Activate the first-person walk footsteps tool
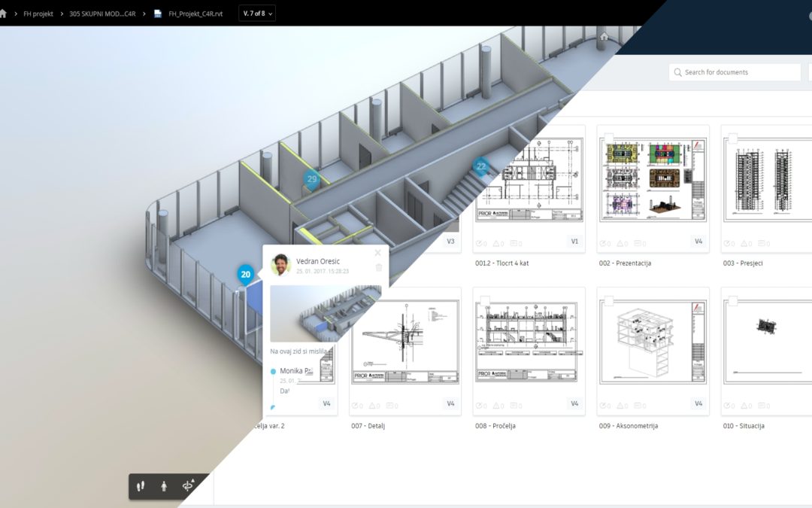 pos(141,486)
